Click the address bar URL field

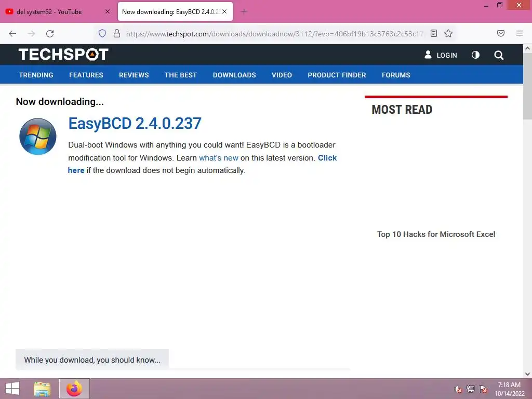[275, 34]
